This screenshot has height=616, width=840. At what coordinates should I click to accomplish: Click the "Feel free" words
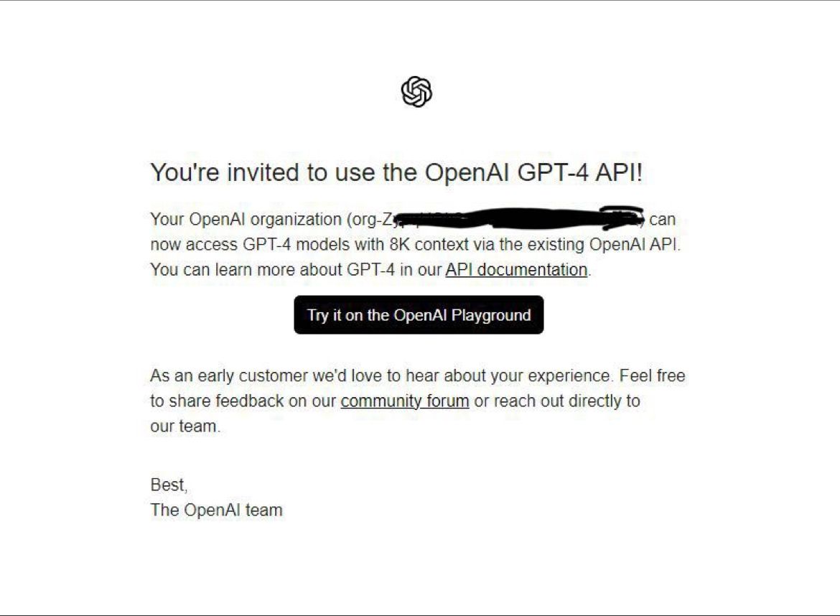(x=653, y=375)
